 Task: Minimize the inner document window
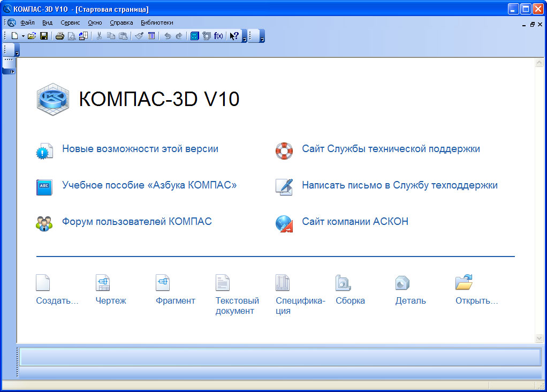point(524,25)
